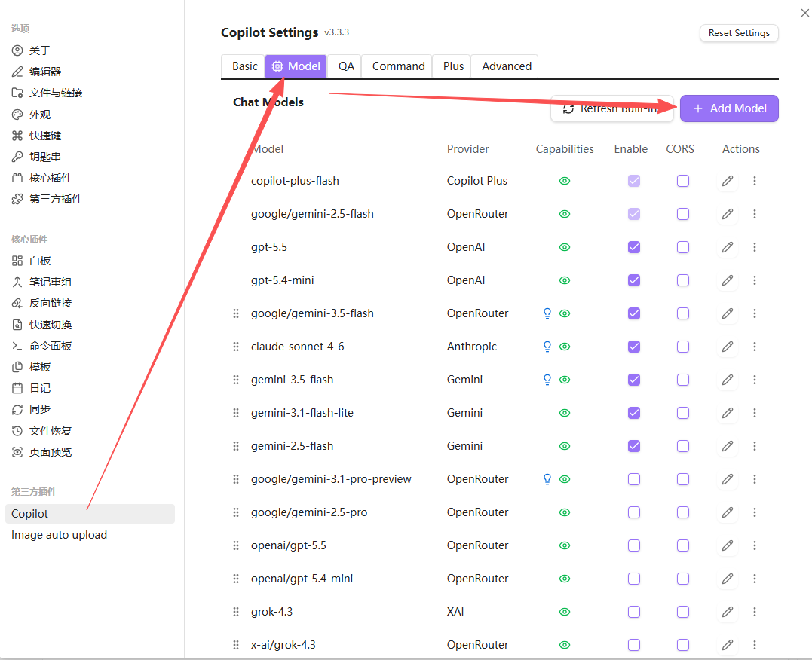Edit the copilot-plus-flash model with pencil icon

[728, 181]
